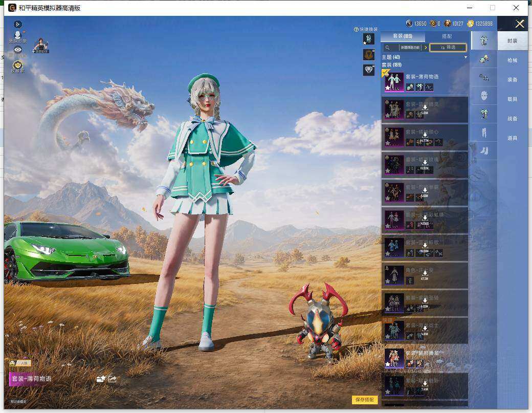This screenshot has height=413, width=532.
Task: Open the 筛选 filter dropdown
Action: pyautogui.click(x=448, y=48)
